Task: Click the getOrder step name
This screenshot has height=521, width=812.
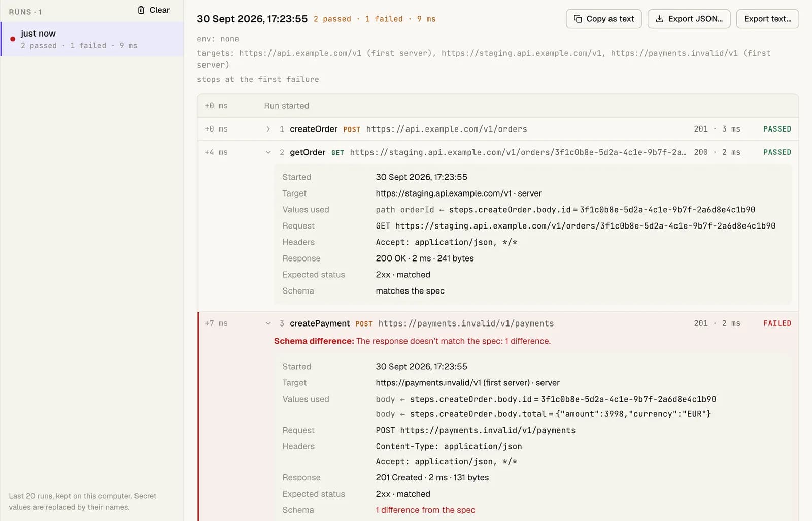Action: pos(308,152)
